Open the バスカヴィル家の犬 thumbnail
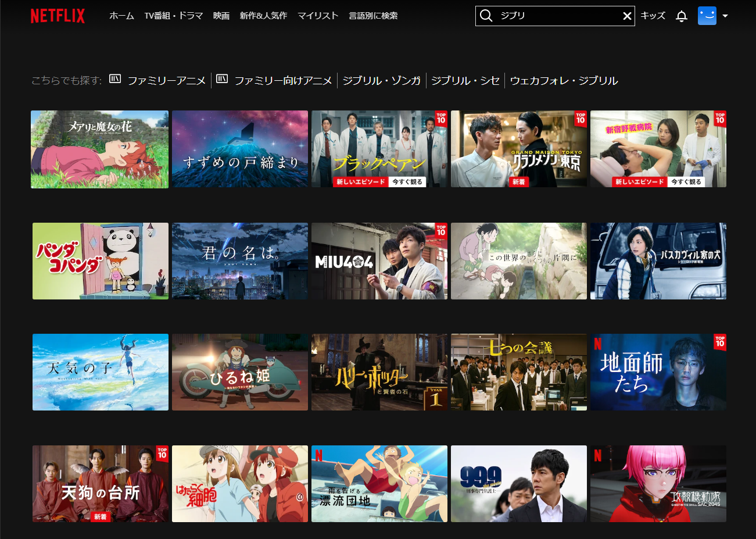The image size is (756, 539). (658, 261)
